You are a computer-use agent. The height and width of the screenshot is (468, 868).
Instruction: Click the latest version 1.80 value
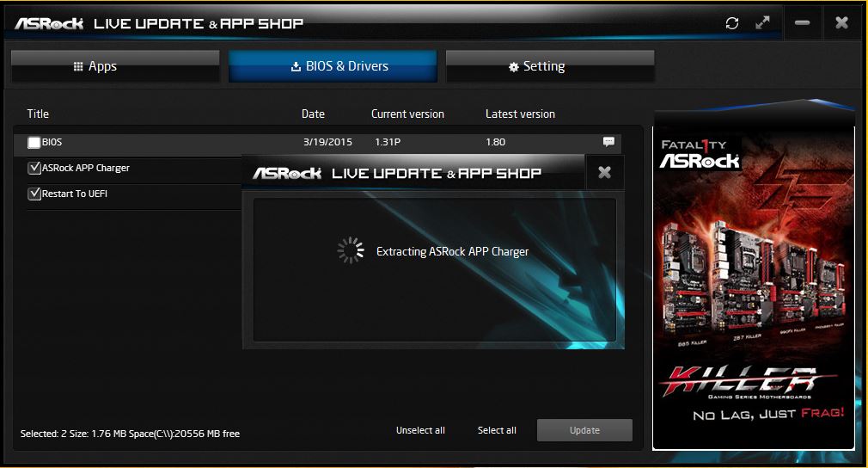[495, 142]
